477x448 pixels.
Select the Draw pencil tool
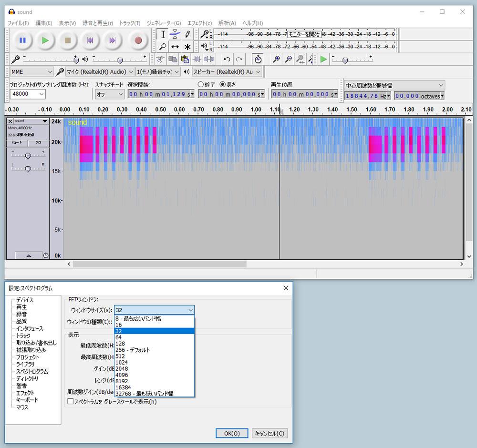click(187, 34)
